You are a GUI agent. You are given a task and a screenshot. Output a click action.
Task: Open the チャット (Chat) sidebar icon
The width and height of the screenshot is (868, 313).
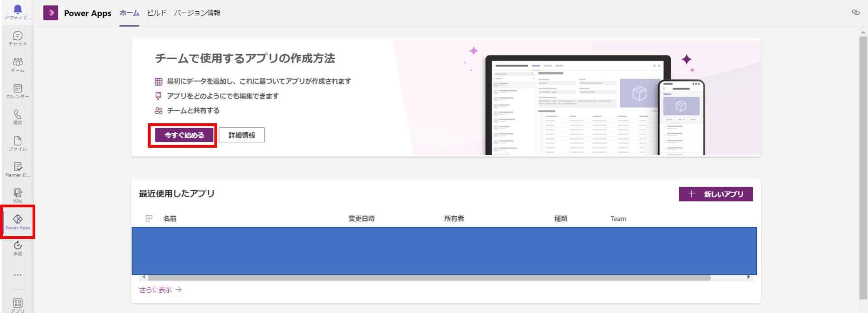(18, 38)
